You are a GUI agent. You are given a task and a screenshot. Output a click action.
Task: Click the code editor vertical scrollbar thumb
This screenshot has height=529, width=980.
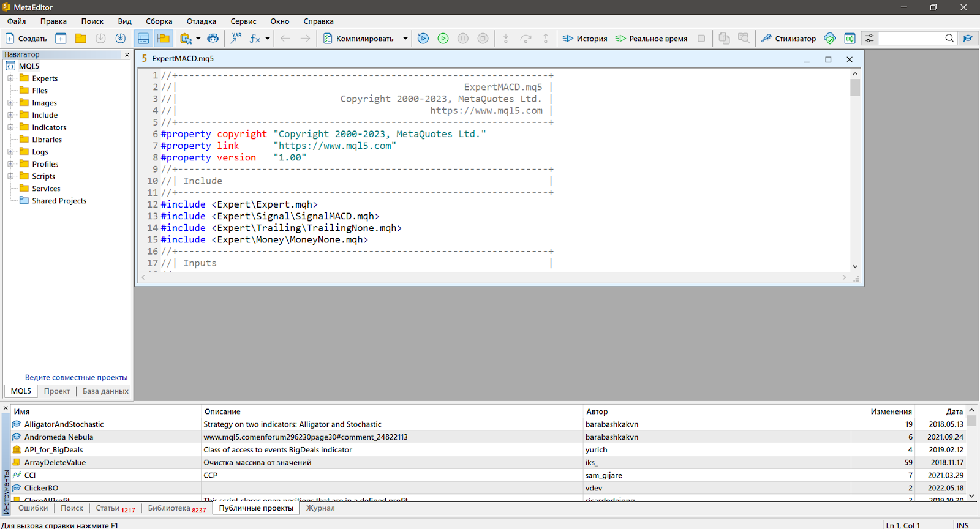tap(855, 88)
